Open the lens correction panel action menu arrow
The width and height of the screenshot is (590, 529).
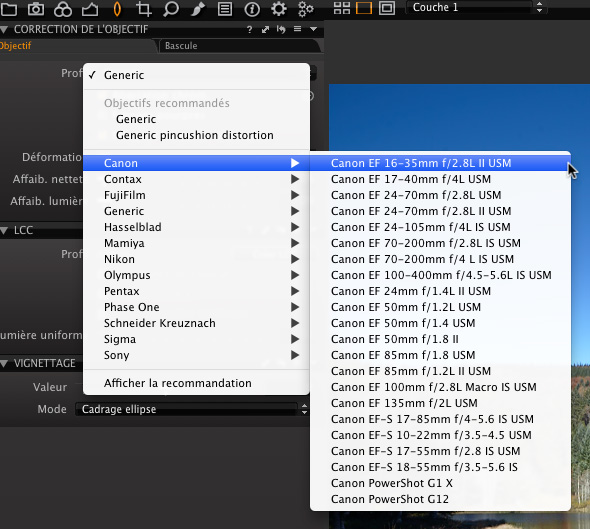coord(313,29)
